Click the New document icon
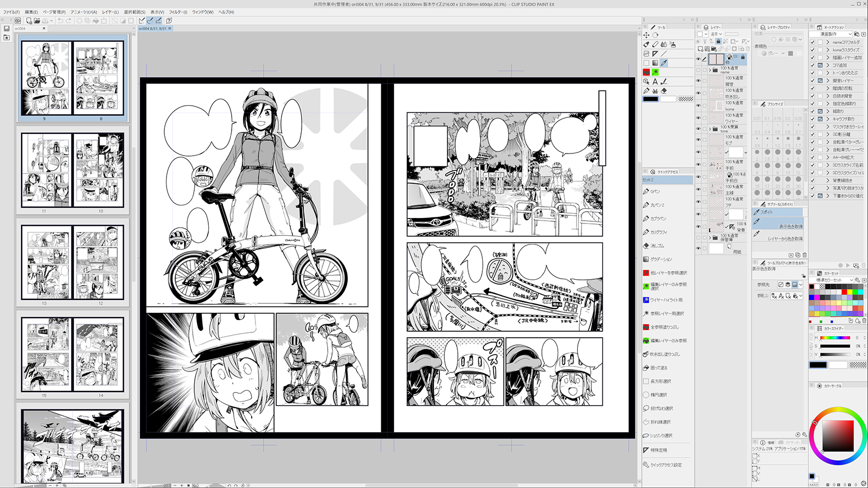This screenshot has width=868, height=488. click(29, 21)
